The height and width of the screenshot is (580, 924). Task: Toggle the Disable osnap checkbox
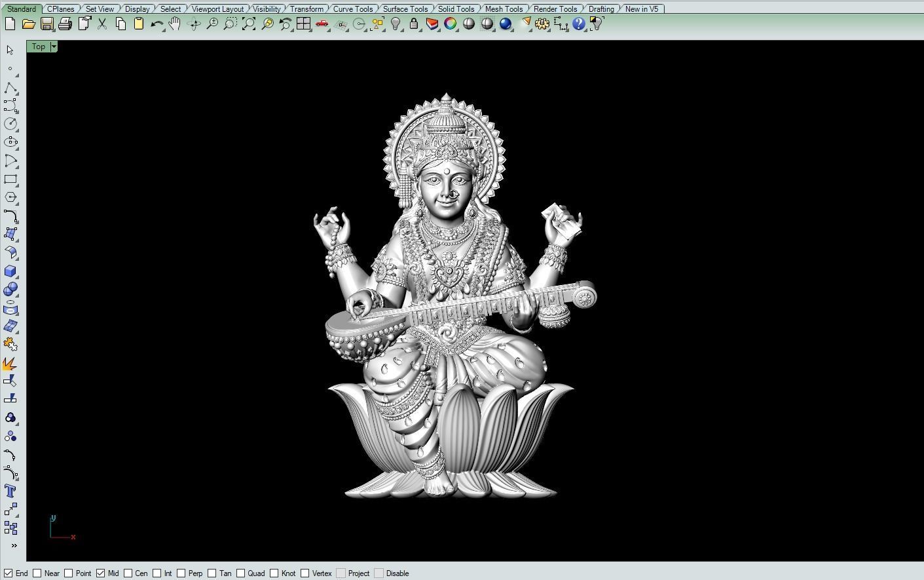click(379, 573)
